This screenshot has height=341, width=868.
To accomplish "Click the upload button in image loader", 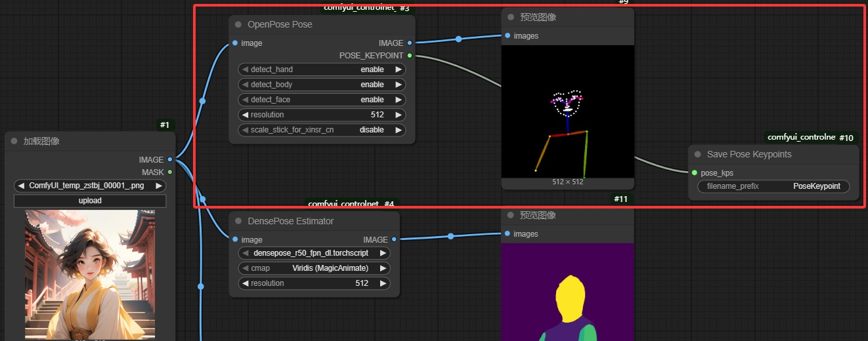I will [x=90, y=201].
